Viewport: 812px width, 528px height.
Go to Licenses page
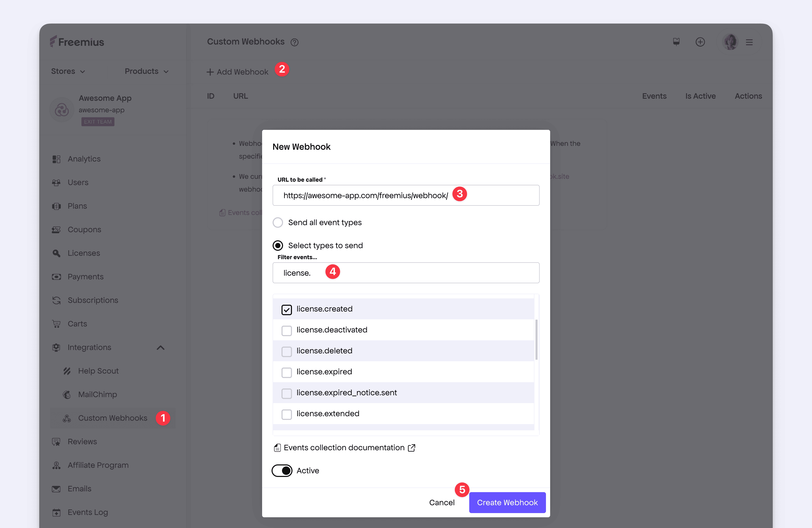coord(84,253)
